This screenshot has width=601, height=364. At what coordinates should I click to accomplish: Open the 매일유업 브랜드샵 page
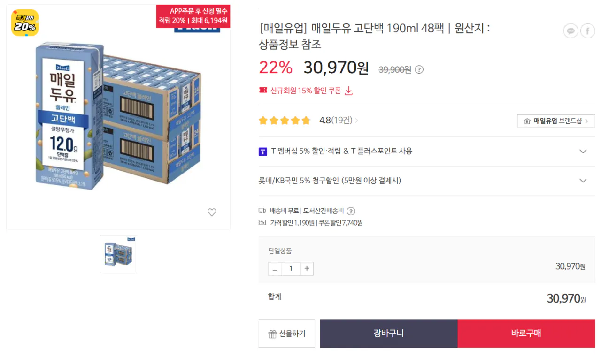coord(556,121)
